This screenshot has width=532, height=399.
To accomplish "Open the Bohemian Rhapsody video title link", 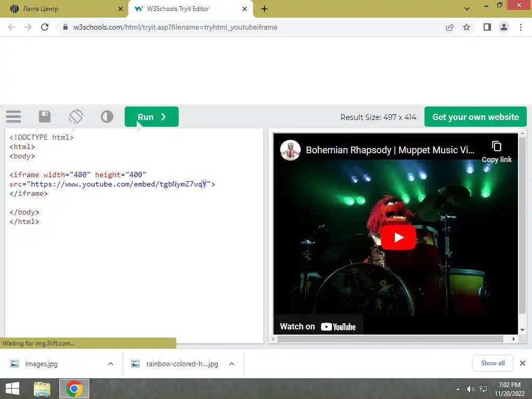I will [390, 150].
